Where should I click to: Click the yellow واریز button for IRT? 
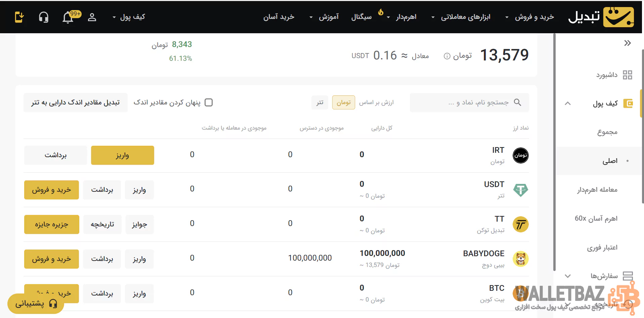point(122,155)
